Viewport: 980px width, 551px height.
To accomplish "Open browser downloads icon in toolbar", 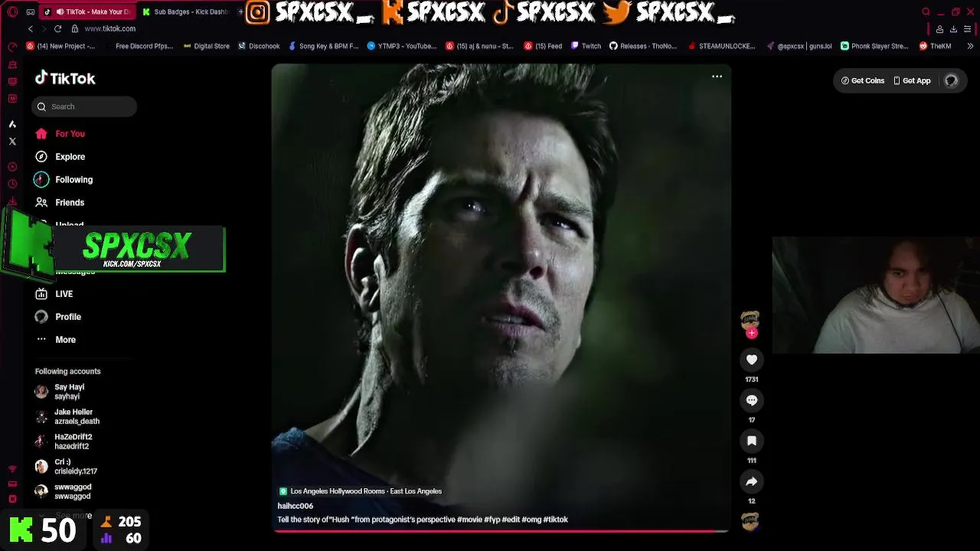I will coord(953,29).
